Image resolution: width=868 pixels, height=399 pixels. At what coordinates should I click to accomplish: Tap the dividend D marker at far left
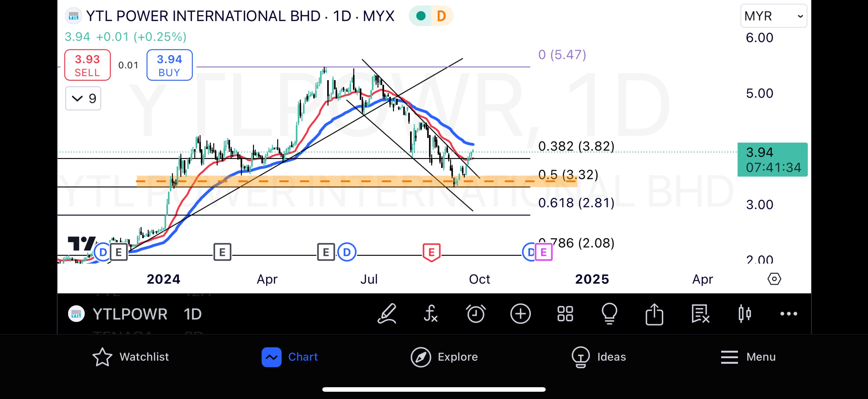click(x=102, y=252)
